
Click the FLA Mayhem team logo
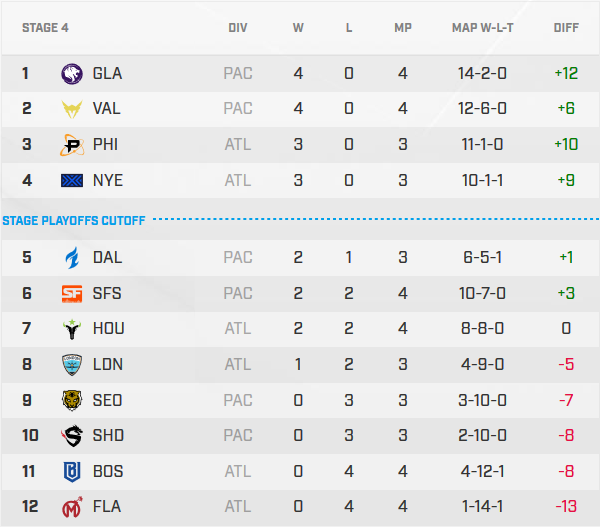(x=72, y=507)
